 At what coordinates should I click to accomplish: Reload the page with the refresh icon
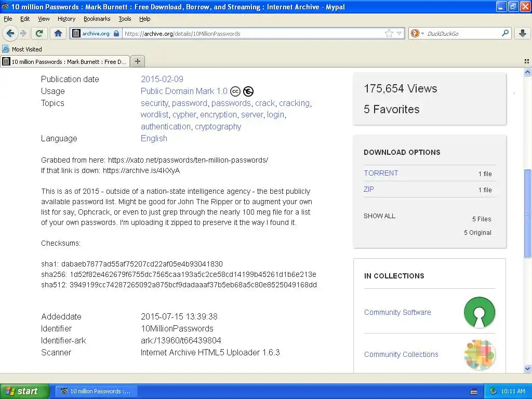[x=39, y=33]
